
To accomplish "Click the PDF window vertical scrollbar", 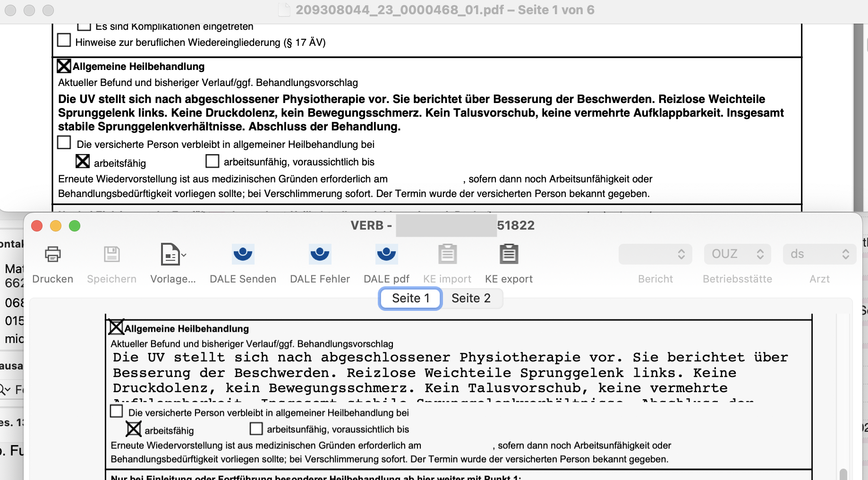I will coord(859,117).
